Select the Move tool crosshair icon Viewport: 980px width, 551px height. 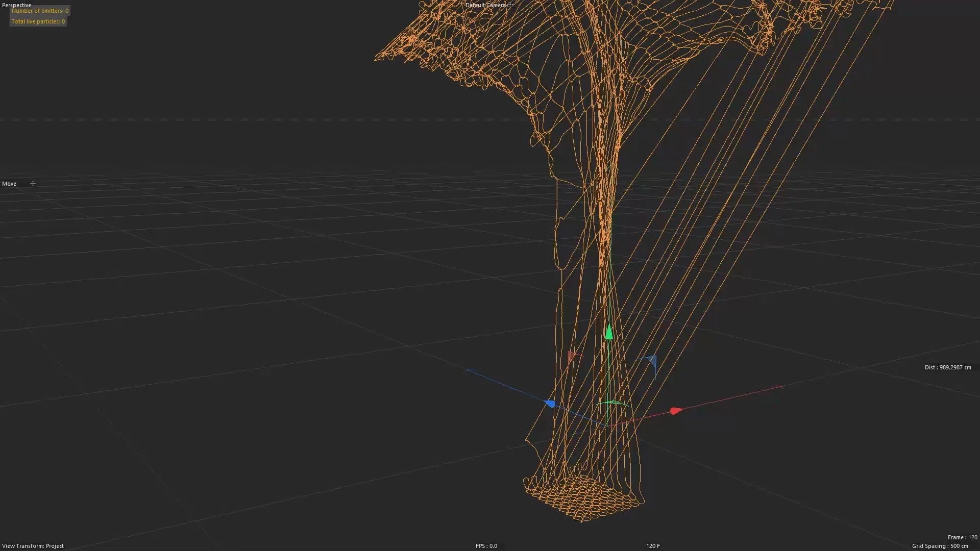click(33, 183)
